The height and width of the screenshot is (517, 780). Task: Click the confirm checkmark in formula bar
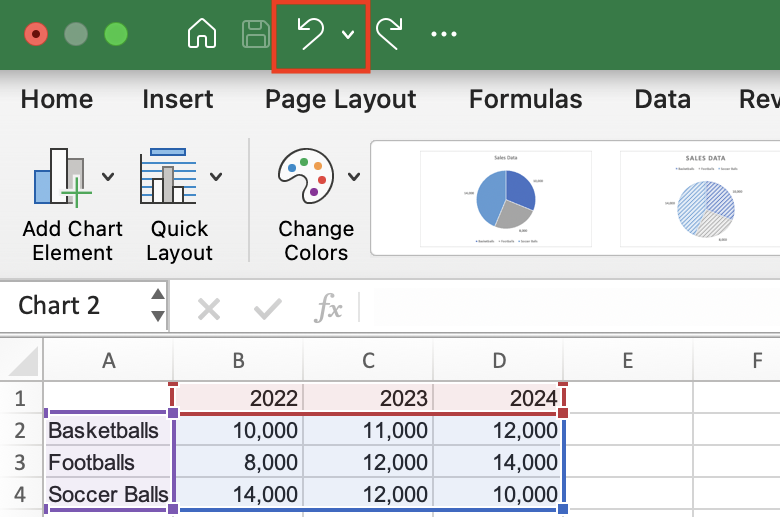pos(268,310)
